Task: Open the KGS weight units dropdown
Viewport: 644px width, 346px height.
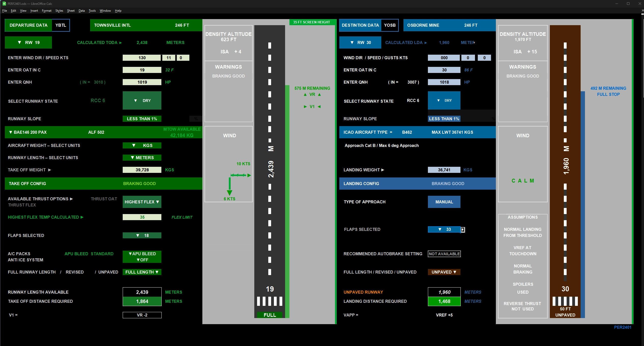Action: pyautogui.click(x=142, y=145)
